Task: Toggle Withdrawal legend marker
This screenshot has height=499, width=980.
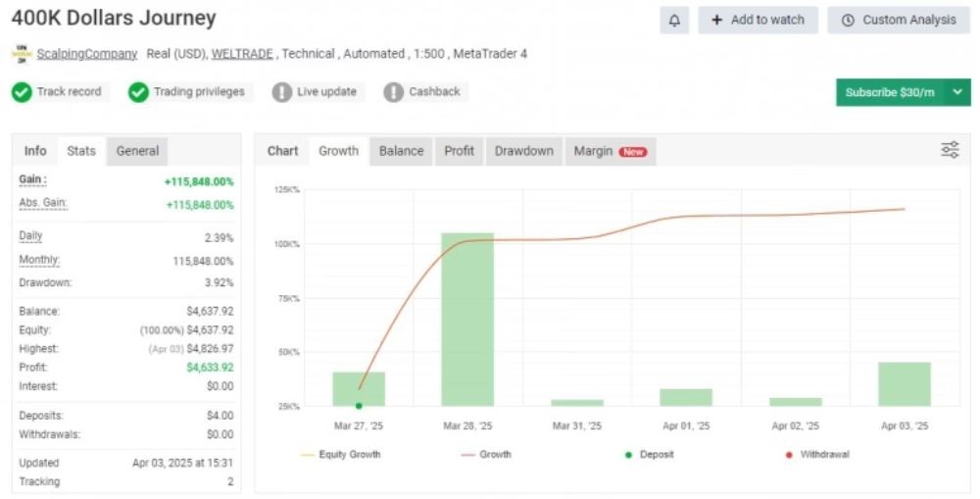Action: coord(817,455)
